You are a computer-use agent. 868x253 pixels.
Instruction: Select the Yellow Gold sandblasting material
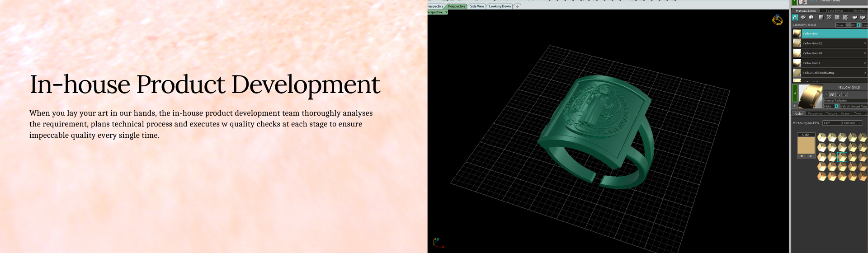click(x=818, y=73)
